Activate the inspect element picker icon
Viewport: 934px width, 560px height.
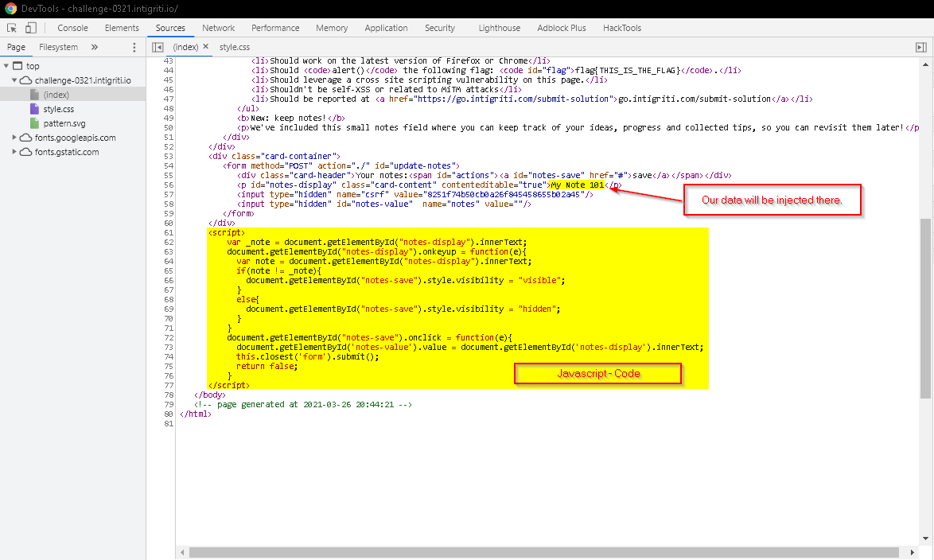click(11, 28)
